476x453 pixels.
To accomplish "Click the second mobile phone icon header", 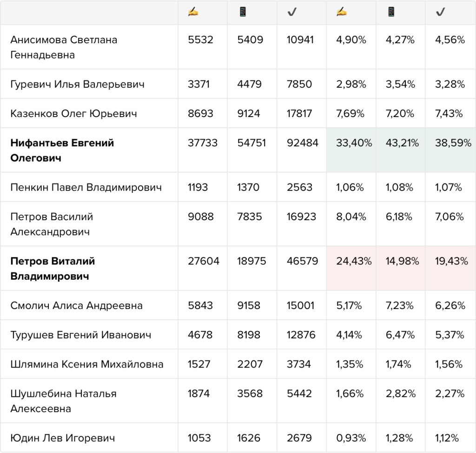I will (391, 12).
